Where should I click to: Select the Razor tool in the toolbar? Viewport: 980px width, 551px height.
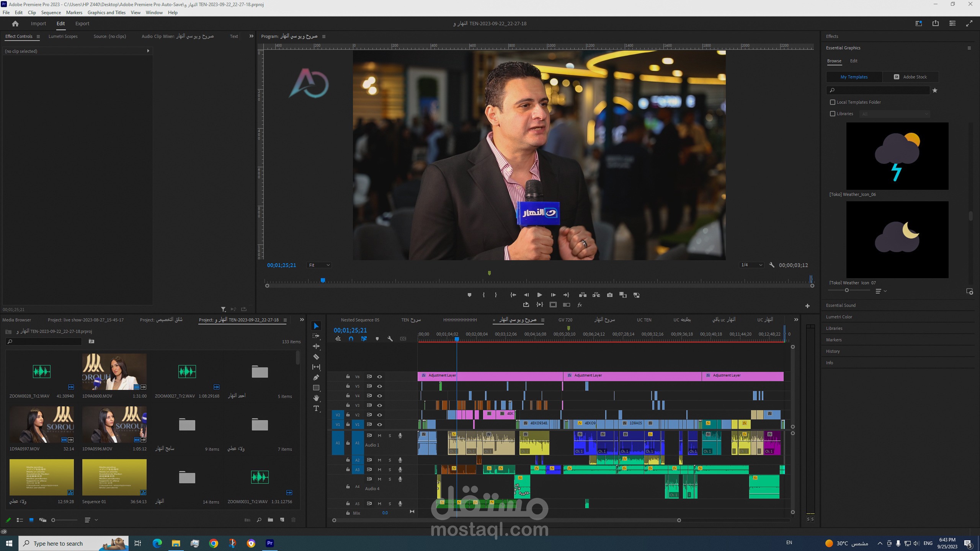(x=316, y=357)
